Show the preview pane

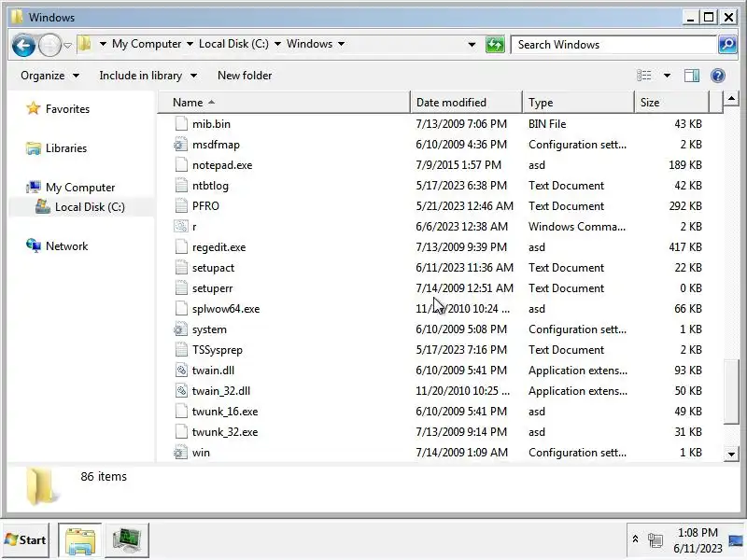point(692,76)
